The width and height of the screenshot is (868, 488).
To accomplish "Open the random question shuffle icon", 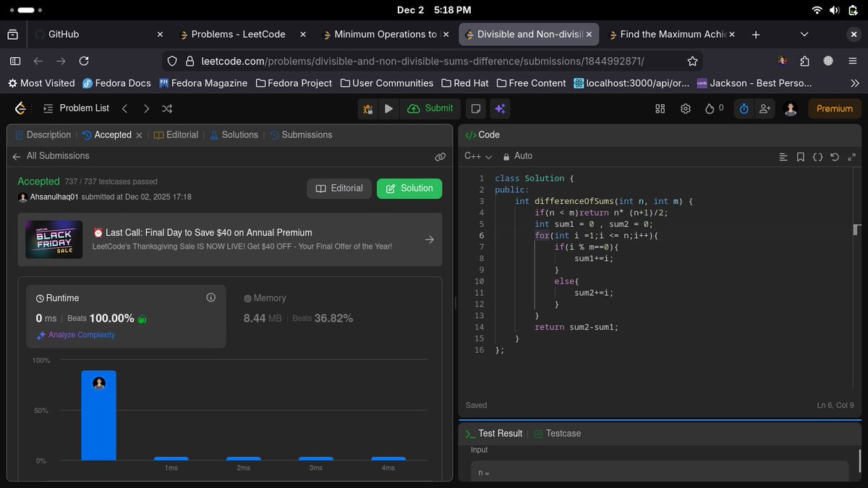I will [166, 108].
